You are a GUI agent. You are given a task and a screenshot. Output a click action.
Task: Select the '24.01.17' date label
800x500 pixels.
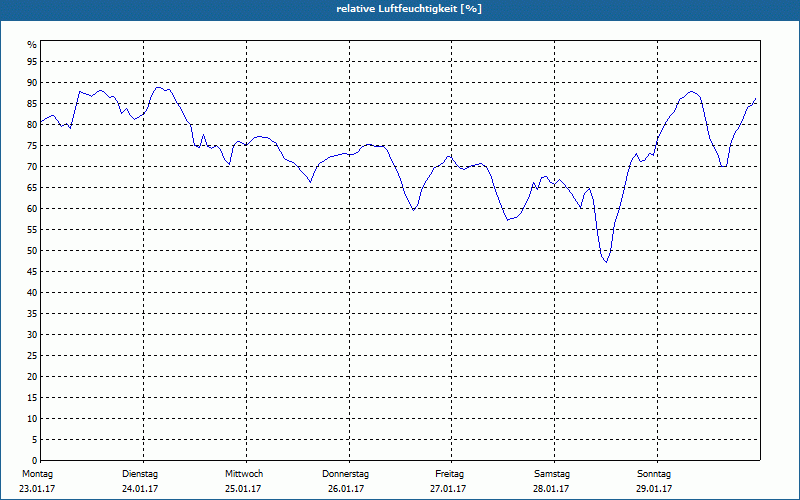click(140, 489)
